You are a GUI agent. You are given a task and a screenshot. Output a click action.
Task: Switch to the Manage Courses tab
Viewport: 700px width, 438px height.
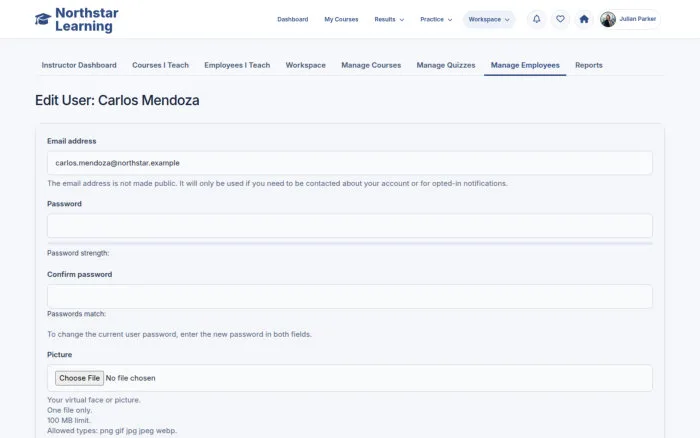coord(371,65)
